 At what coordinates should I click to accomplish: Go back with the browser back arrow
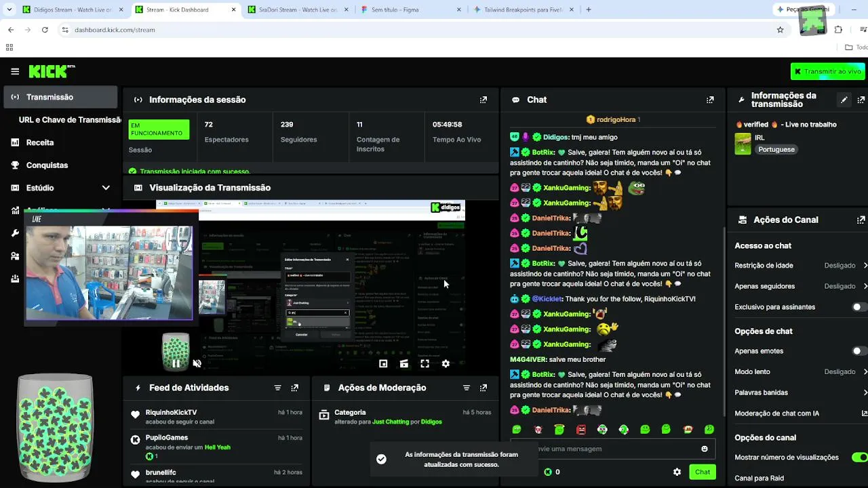(11, 30)
